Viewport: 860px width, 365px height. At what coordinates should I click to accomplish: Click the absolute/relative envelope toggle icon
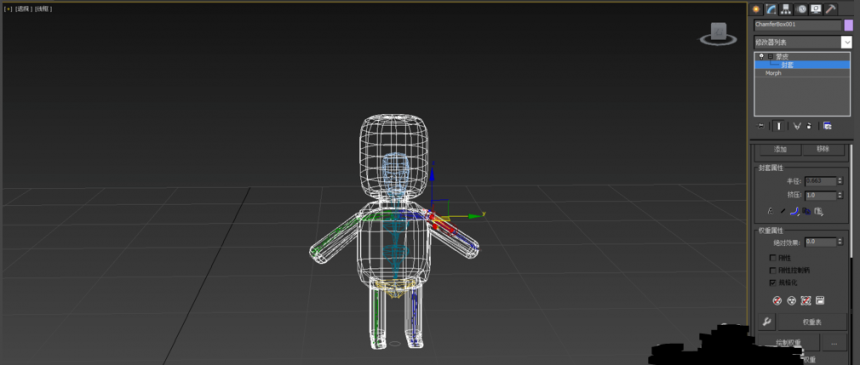pos(770,211)
